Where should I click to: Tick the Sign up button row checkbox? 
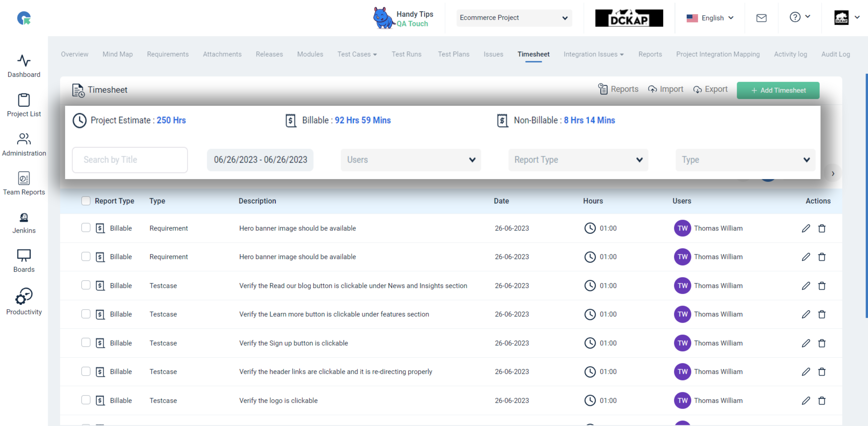(86, 342)
